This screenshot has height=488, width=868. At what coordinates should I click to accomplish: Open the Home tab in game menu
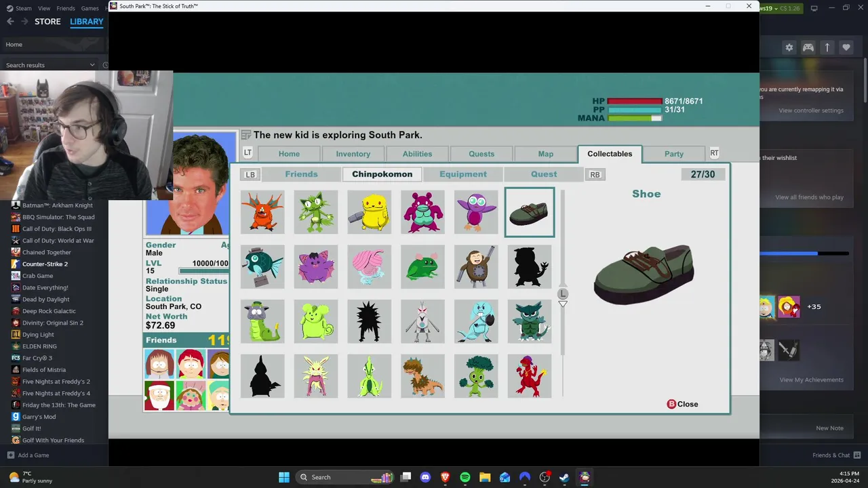point(289,154)
